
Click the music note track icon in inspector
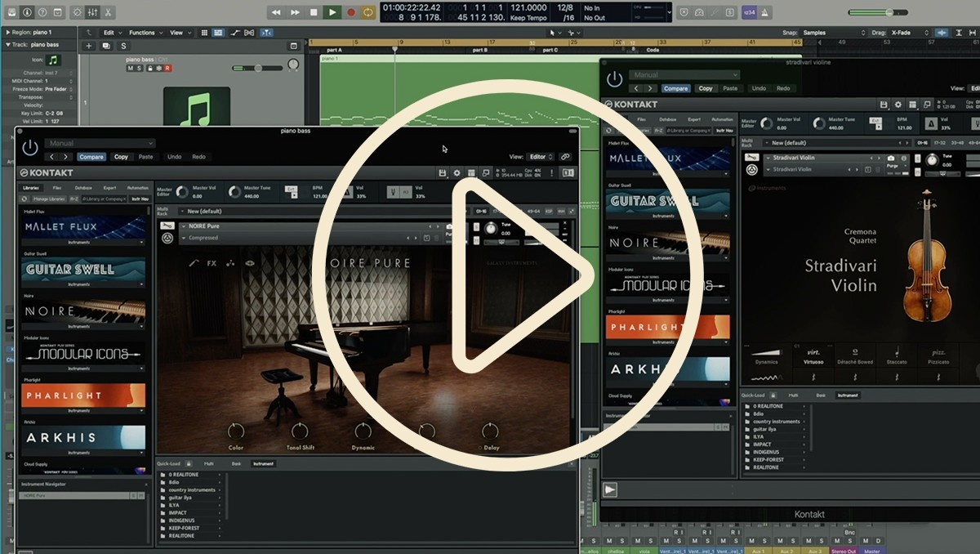pos(54,60)
